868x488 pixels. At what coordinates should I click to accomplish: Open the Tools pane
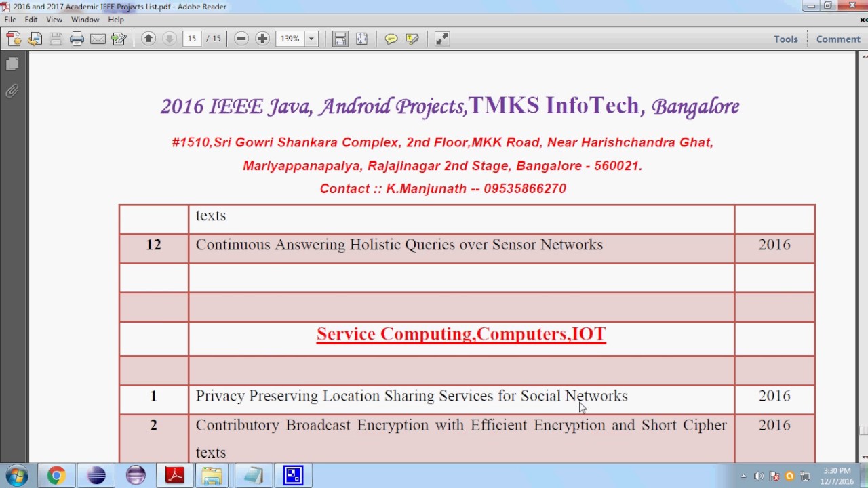click(786, 39)
